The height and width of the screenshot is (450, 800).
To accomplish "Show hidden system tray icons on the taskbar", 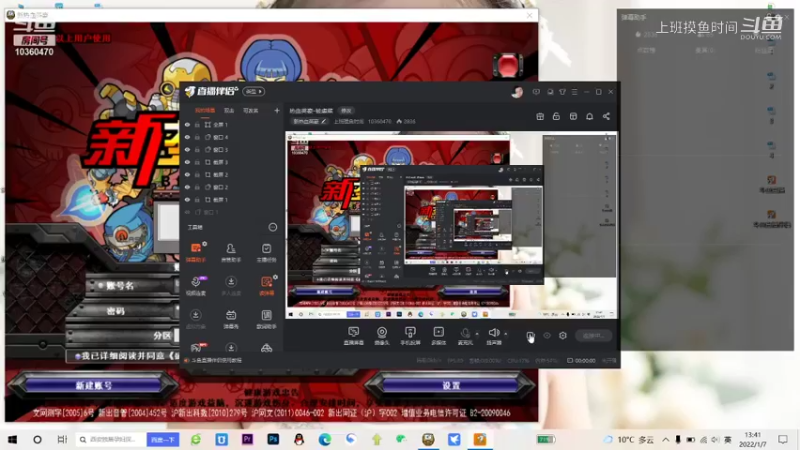I will tap(666, 439).
